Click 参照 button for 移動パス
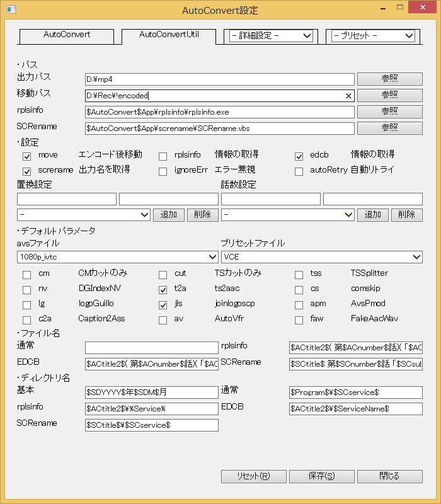The image size is (441, 504). click(x=389, y=96)
